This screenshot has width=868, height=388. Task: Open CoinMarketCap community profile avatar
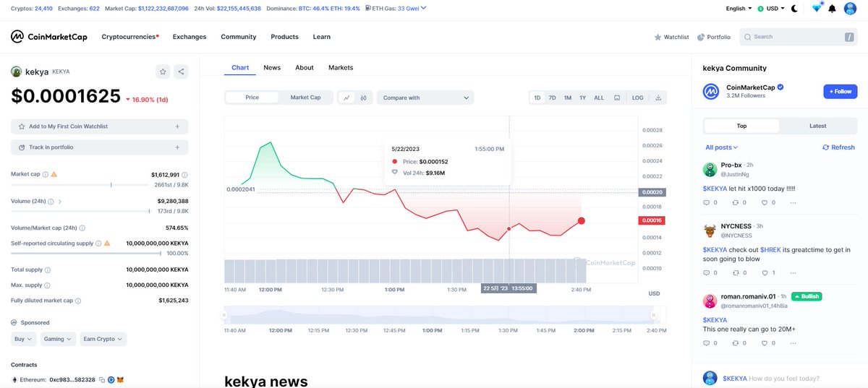pyautogui.click(x=712, y=92)
